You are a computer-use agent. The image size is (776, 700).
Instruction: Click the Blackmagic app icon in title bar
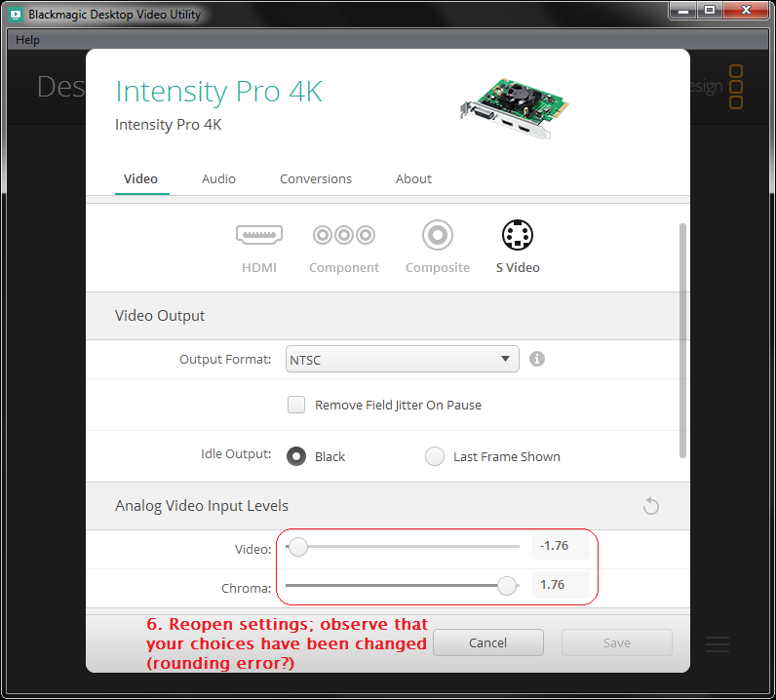16,15
